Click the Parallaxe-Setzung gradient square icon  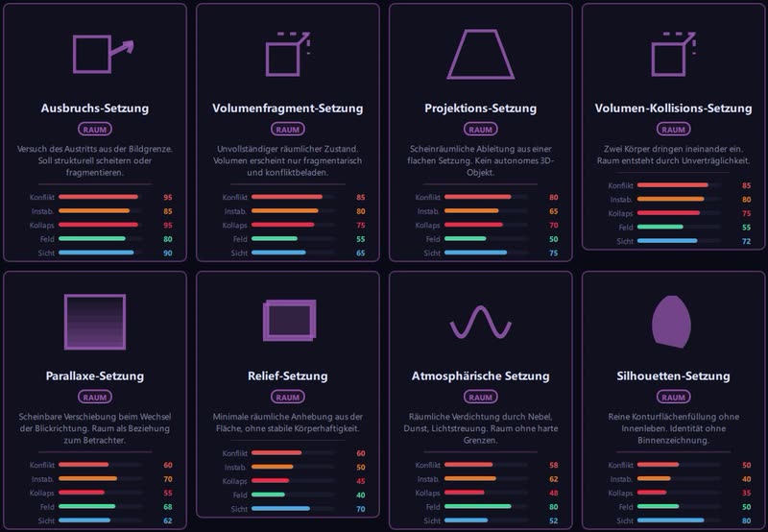95,322
